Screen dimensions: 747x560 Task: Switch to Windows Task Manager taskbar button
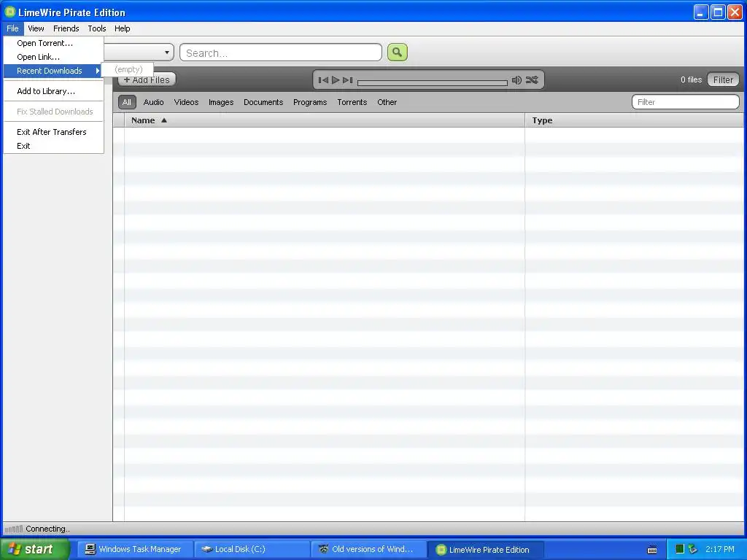[135, 550]
